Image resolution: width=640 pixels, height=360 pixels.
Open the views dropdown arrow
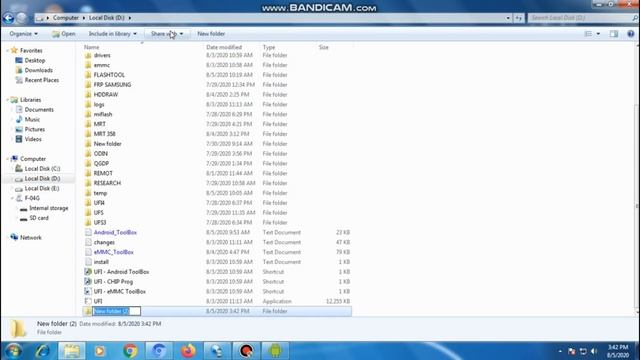[598, 34]
